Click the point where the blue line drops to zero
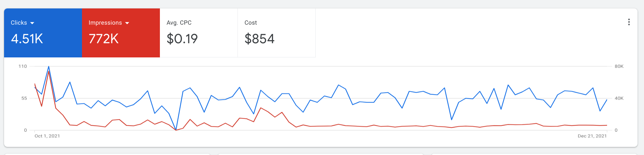The image size is (644, 155). [x=176, y=130]
